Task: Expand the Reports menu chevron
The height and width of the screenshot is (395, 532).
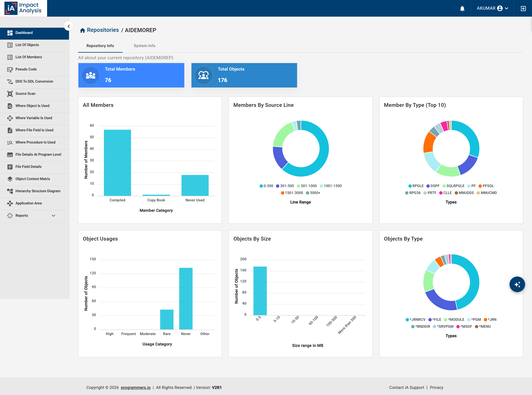Action: pos(53,215)
